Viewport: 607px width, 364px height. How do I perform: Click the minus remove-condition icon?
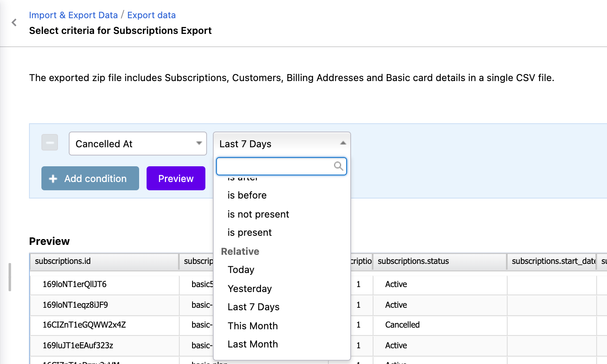50,143
